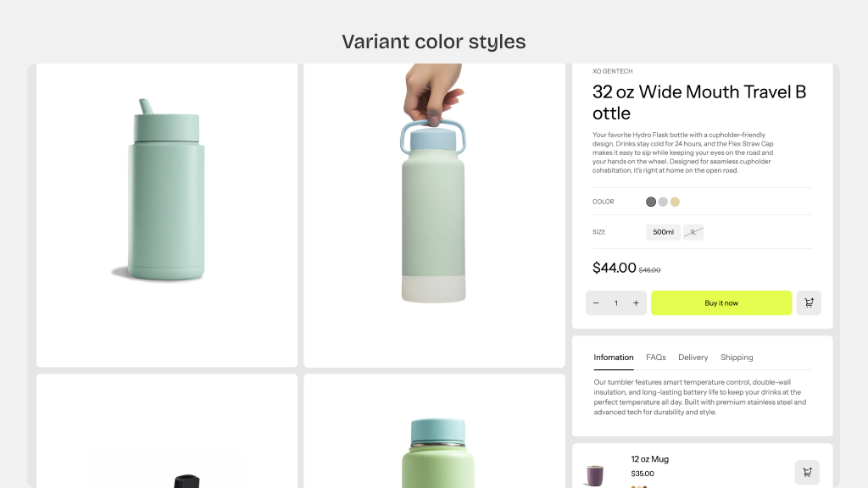The height and width of the screenshot is (488, 868).
Task: Select the Infomation tab
Action: [x=614, y=358]
